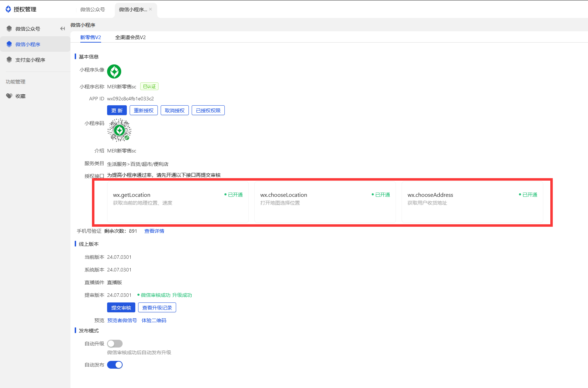The height and width of the screenshot is (388, 588).
Task: Click the wx.chooseLocation interface card
Action: click(325, 202)
